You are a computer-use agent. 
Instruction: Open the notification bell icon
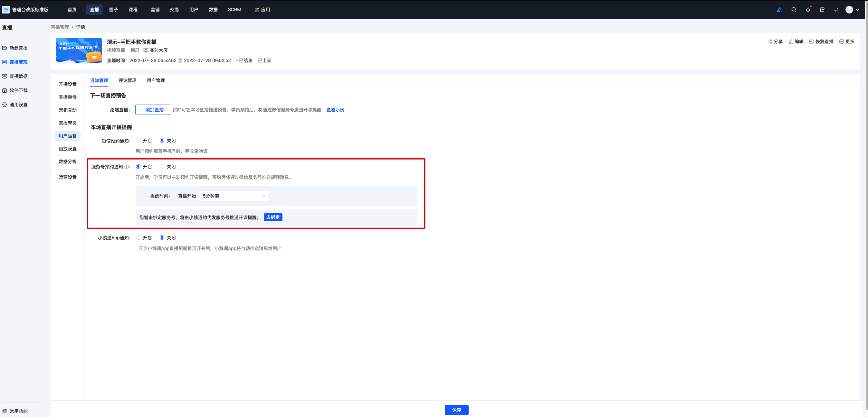pos(808,10)
